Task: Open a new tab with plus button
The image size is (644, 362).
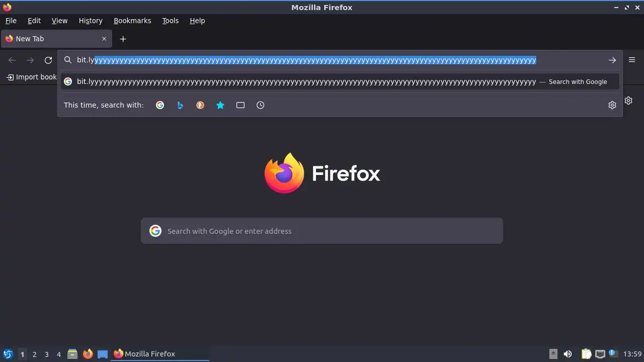Action: (x=123, y=39)
